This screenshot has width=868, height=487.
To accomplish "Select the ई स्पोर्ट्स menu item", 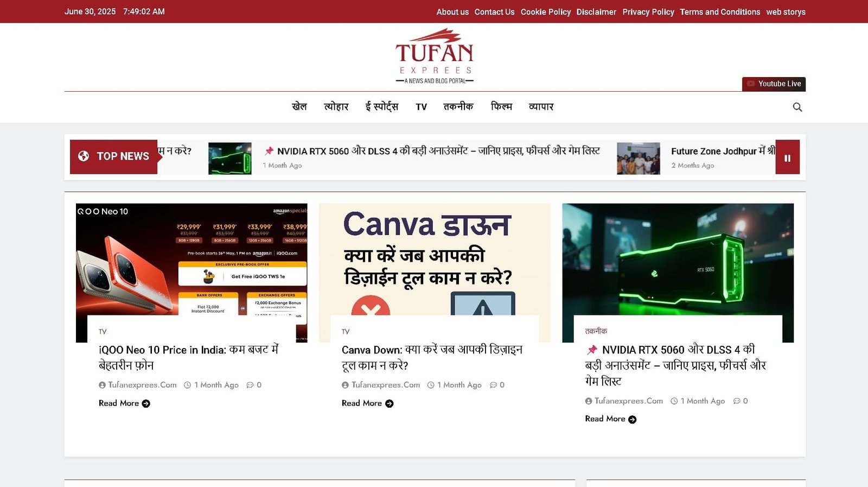I will pyautogui.click(x=381, y=107).
